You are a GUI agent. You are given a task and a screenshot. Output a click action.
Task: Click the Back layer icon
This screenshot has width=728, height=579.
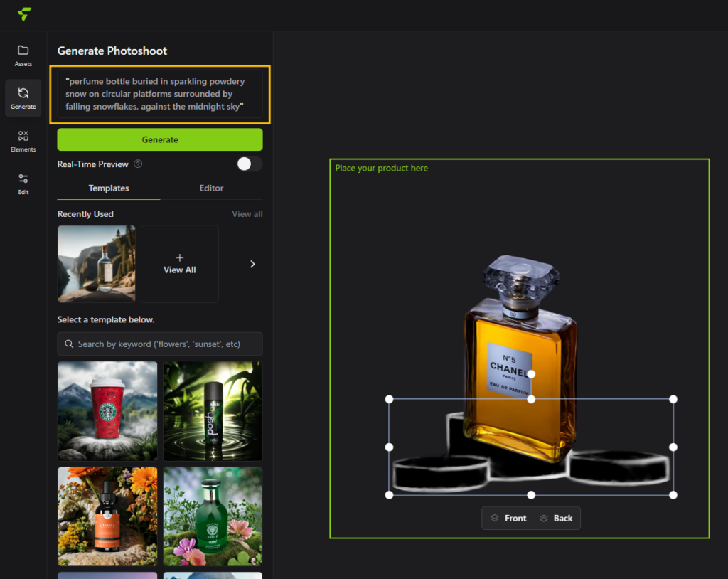tap(544, 518)
